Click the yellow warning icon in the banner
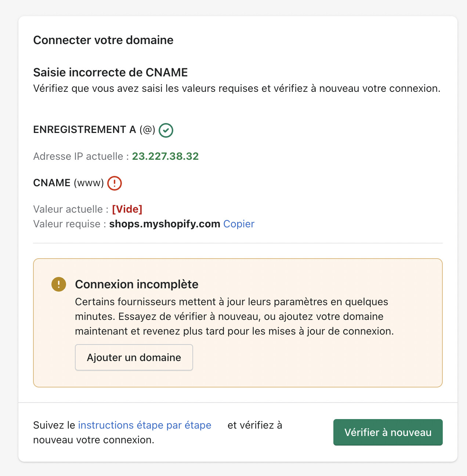The width and height of the screenshot is (467, 476). (x=59, y=284)
